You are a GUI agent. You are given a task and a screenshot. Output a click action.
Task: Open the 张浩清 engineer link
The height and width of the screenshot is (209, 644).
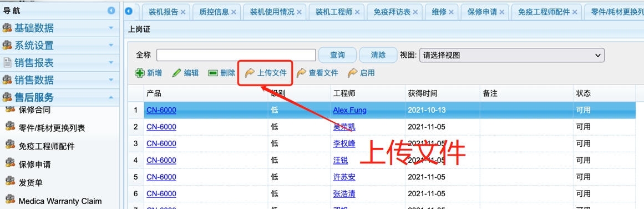(x=344, y=193)
